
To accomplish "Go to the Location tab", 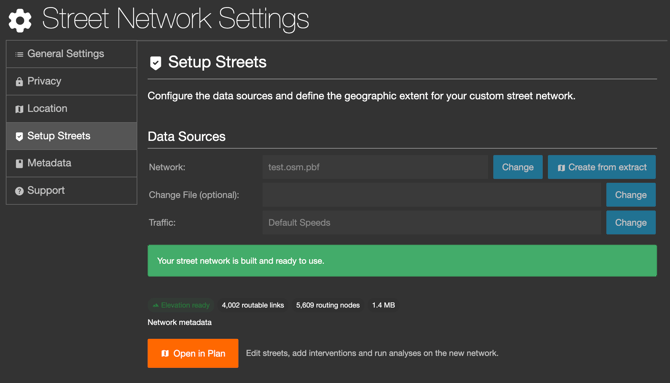I will pos(71,109).
